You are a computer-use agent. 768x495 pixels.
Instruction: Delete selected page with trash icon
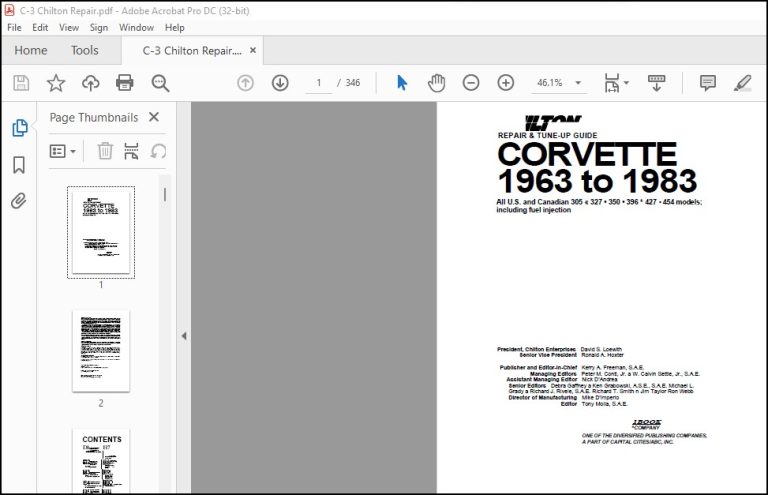105,151
